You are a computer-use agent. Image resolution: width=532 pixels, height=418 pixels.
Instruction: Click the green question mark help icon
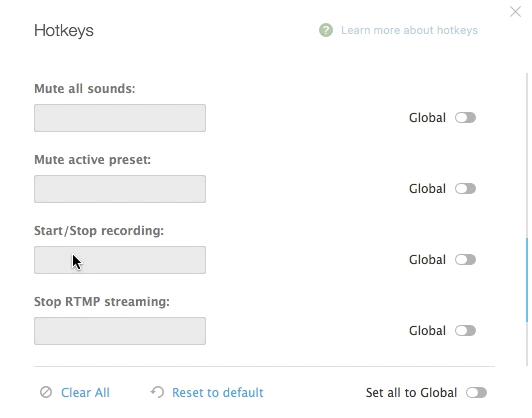coord(326,30)
